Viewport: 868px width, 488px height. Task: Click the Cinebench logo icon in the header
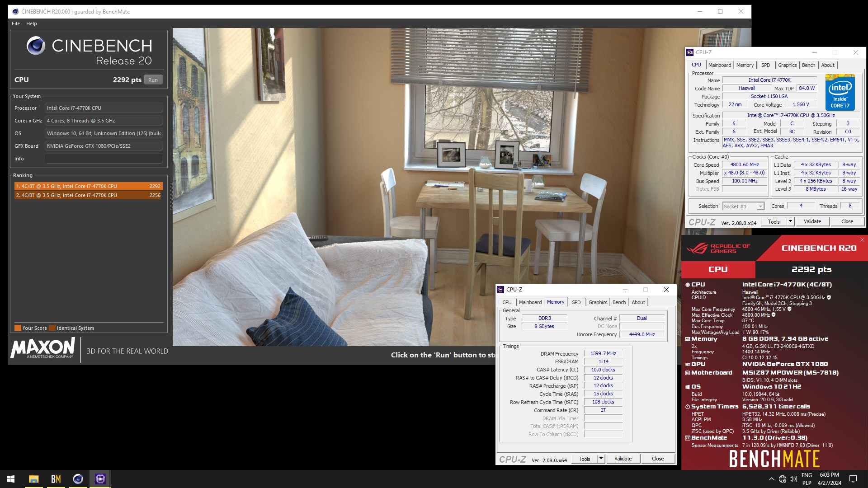[36, 46]
